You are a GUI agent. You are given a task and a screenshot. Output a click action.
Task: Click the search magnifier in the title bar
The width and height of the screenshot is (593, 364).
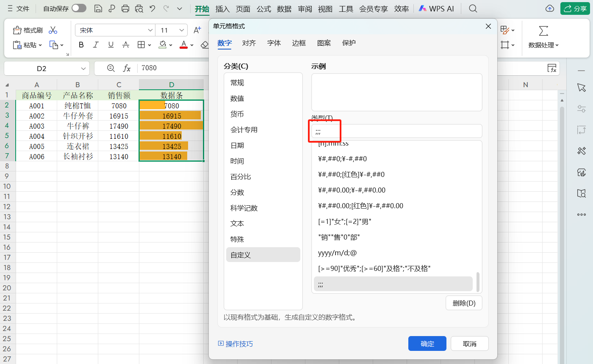(x=473, y=8)
